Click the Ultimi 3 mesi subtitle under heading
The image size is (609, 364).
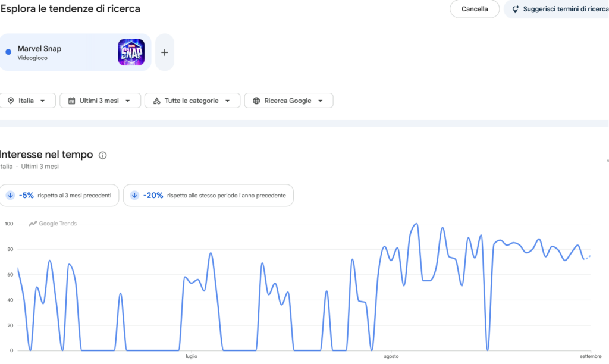pyautogui.click(x=40, y=167)
